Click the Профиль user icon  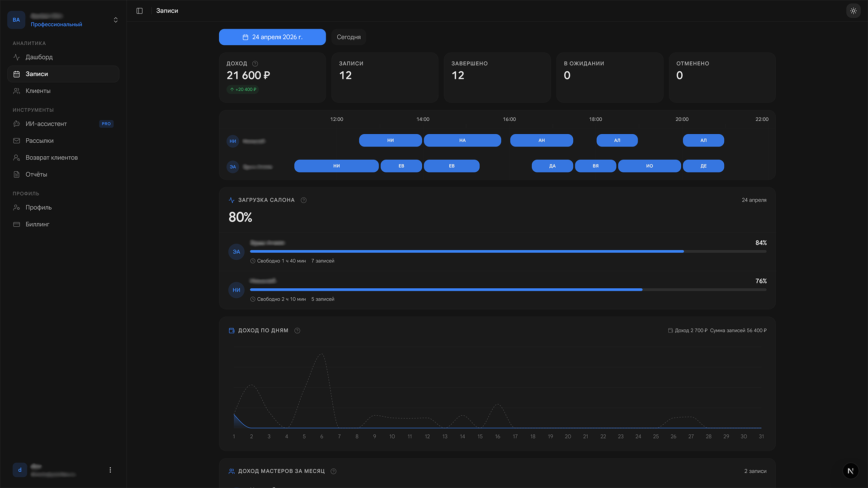(x=17, y=207)
